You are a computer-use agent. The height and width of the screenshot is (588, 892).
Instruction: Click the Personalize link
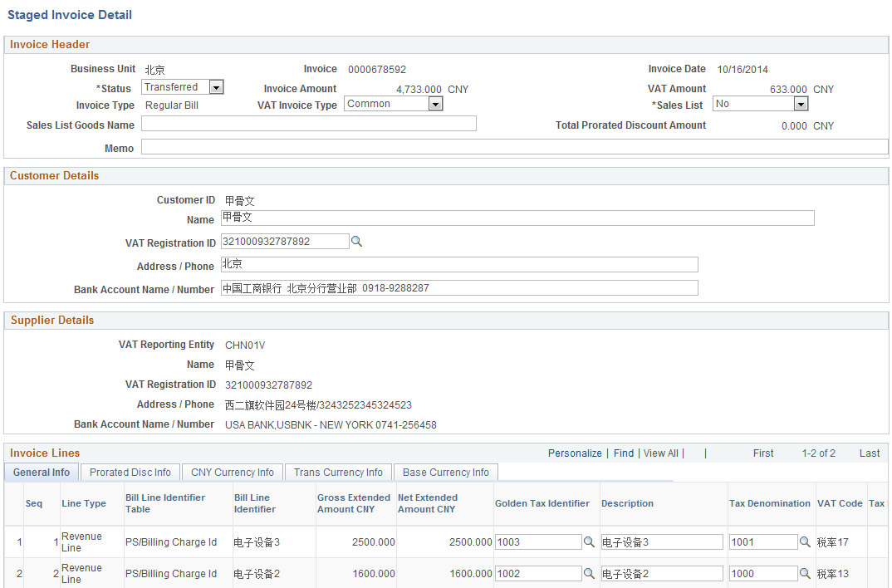point(575,453)
